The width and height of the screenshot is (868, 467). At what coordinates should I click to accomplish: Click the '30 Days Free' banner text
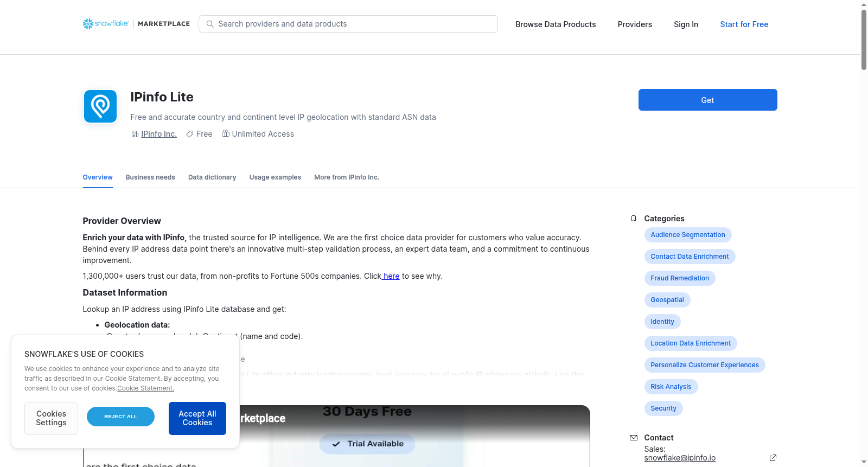(367, 412)
